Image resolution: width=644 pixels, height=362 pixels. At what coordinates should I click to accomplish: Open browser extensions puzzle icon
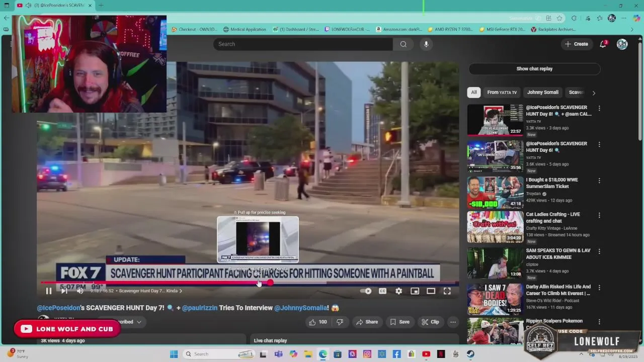(x=574, y=18)
